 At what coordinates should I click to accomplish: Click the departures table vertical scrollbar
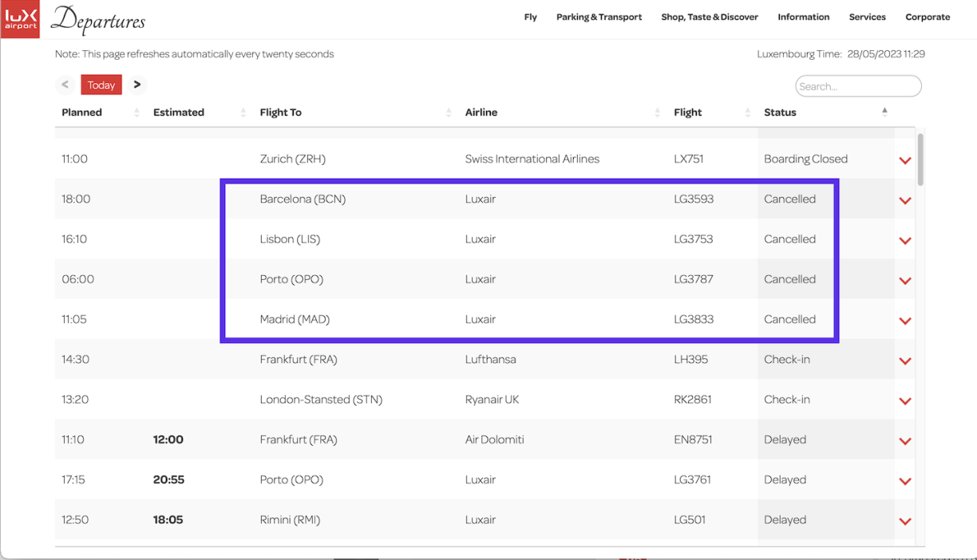coord(921,160)
